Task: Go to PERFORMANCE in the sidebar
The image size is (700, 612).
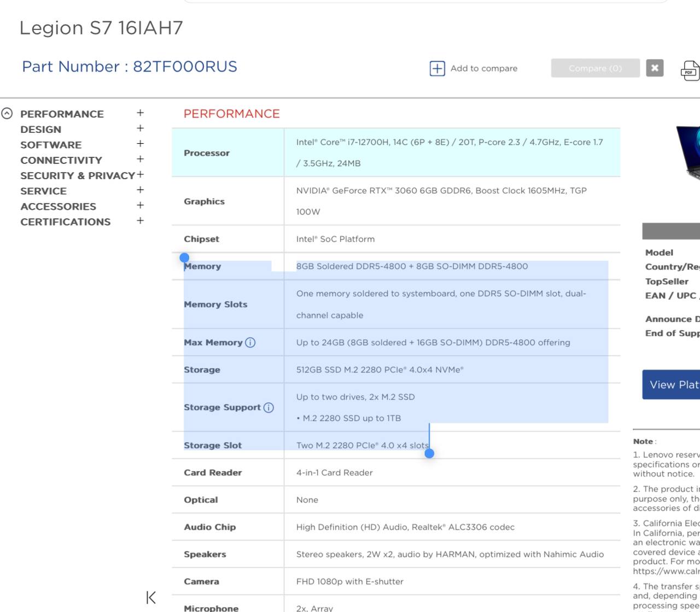Action: (x=62, y=114)
